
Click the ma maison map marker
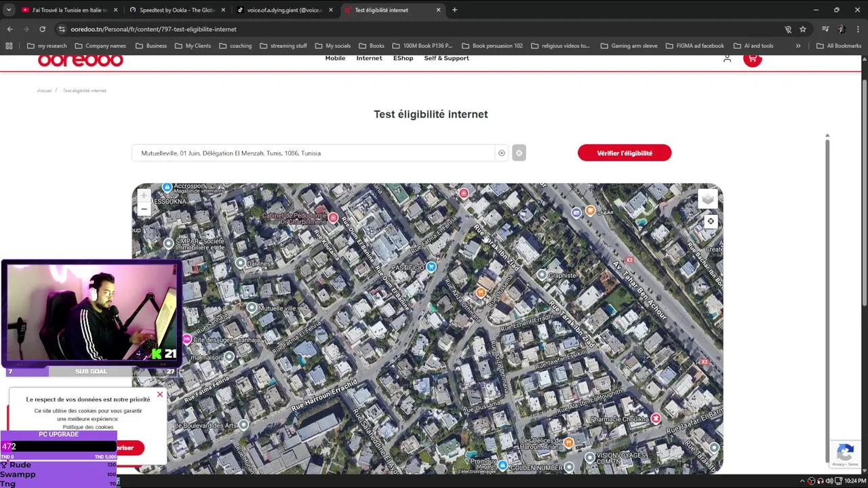229,357
